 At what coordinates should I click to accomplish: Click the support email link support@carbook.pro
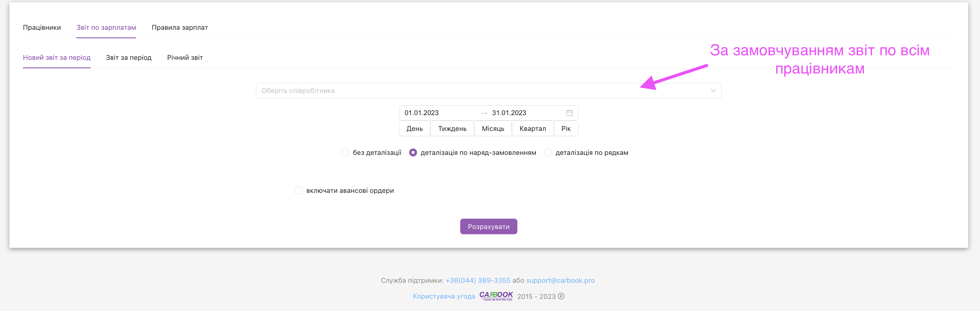560,281
